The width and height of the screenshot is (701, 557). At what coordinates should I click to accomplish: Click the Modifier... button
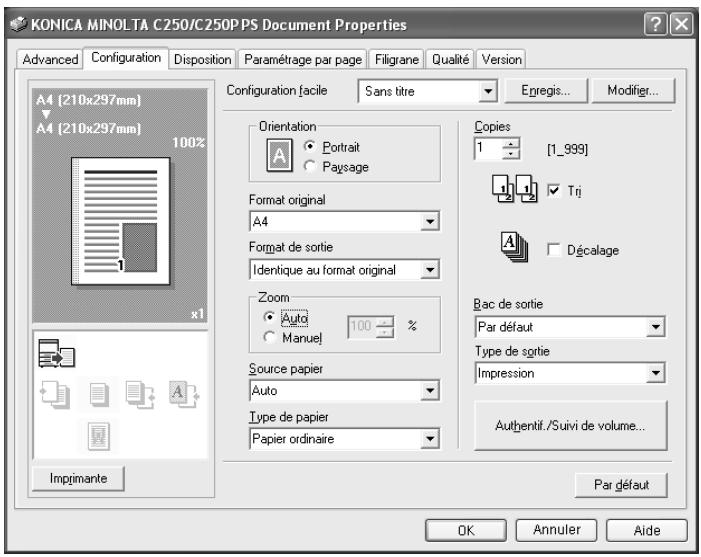(633, 91)
